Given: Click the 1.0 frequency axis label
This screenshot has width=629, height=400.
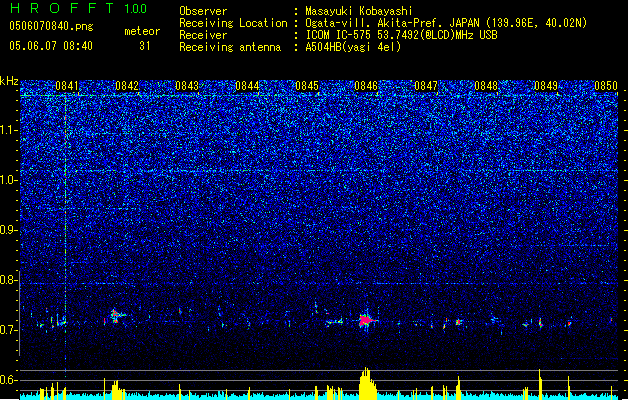Looking at the screenshot, I should (9, 180).
